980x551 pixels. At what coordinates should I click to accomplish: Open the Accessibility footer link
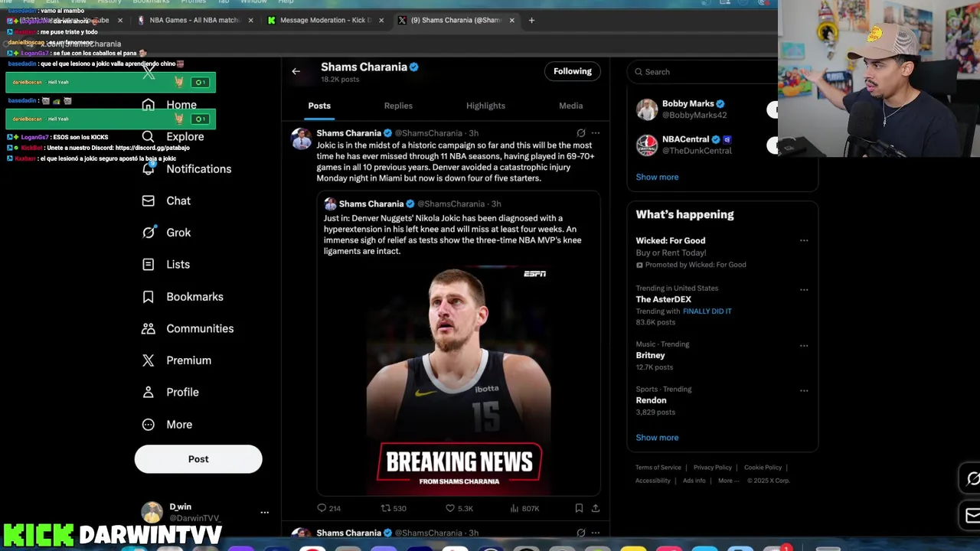coord(652,481)
